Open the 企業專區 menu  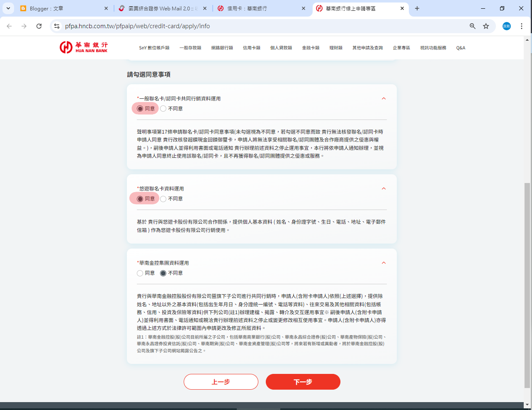coord(401,48)
